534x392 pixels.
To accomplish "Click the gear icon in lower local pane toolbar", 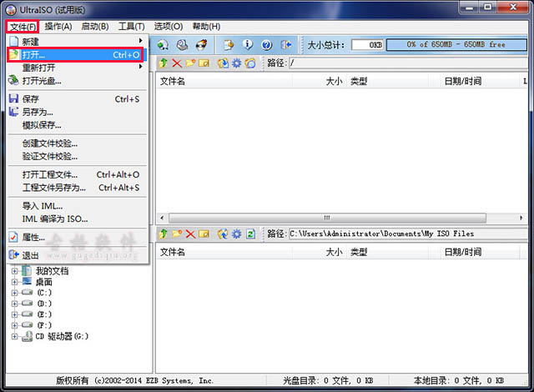I will tap(236, 234).
